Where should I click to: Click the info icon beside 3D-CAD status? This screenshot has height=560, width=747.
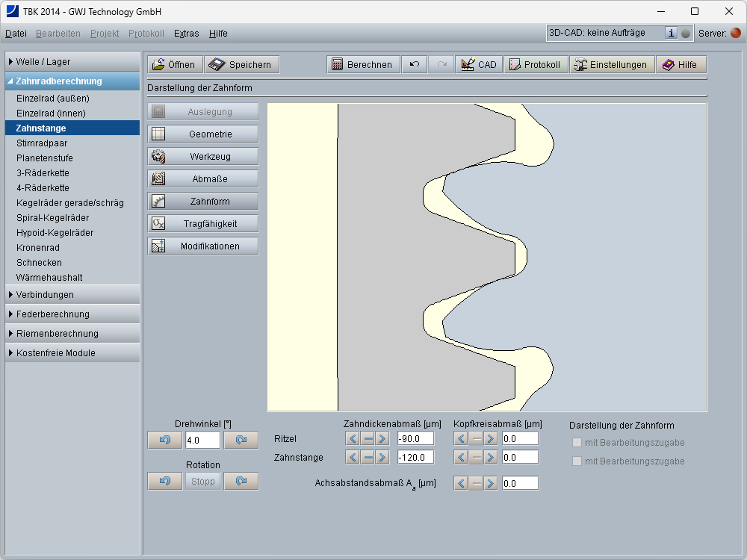[671, 33]
